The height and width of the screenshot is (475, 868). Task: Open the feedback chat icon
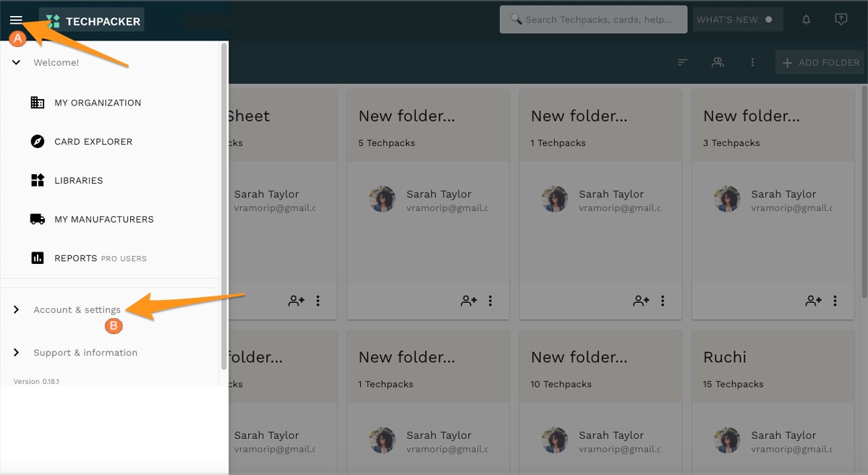pyautogui.click(x=841, y=20)
